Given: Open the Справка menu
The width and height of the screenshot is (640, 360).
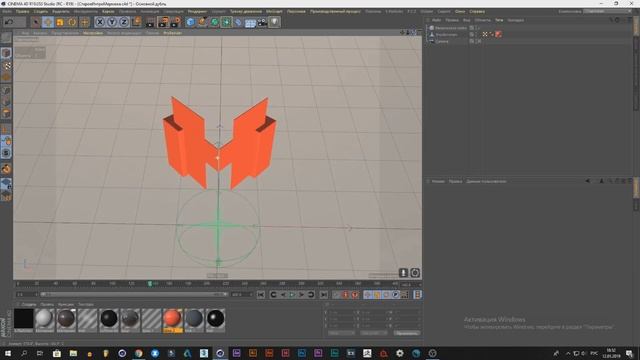Looking at the screenshot, I should [x=477, y=11].
